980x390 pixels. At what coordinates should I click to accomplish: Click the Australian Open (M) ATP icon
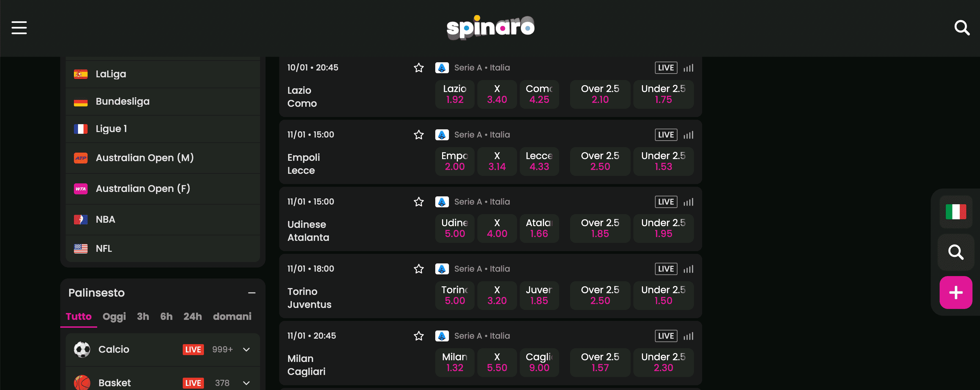coord(80,157)
